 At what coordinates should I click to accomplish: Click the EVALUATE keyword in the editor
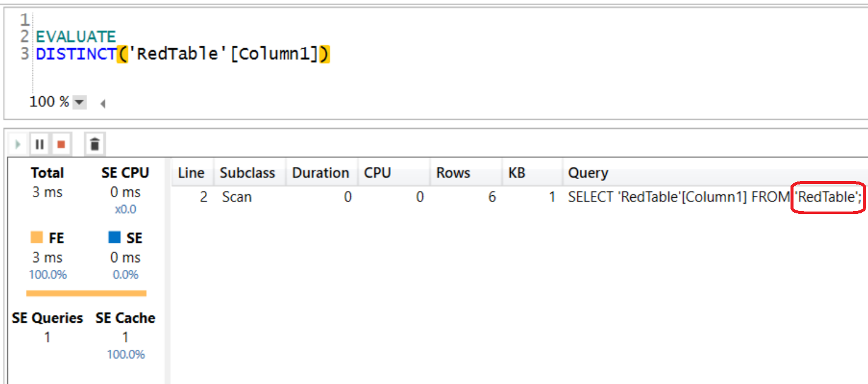[76, 37]
